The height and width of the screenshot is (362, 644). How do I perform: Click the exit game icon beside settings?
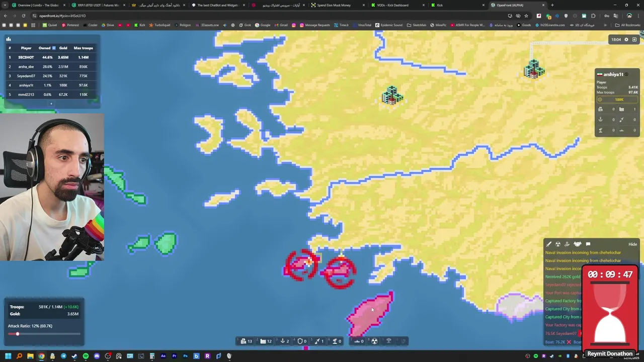[x=634, y=39]
